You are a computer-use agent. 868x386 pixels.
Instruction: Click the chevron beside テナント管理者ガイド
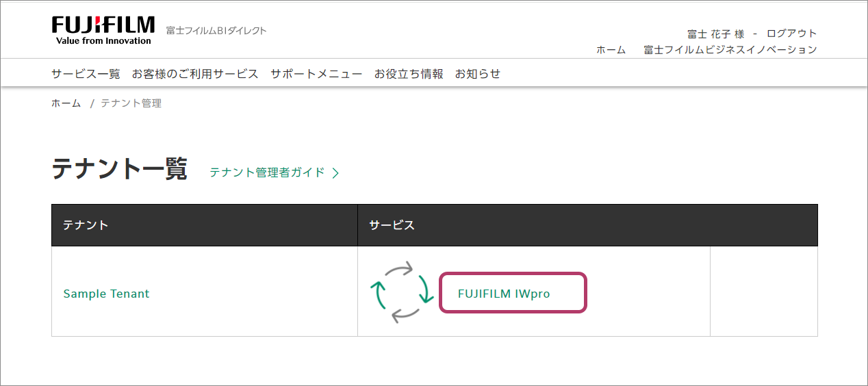coord(335,173)
